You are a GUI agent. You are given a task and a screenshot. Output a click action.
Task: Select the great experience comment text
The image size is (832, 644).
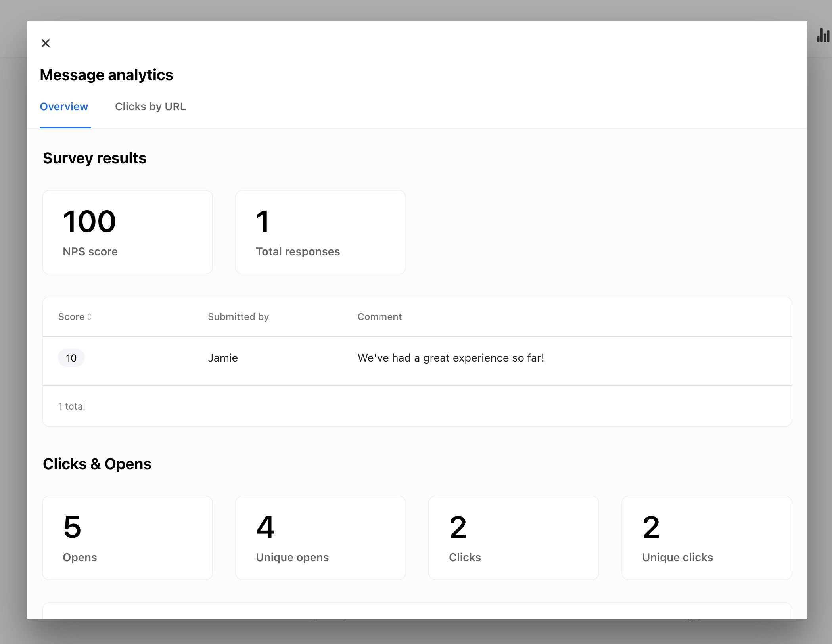click(x=451, y=358)
